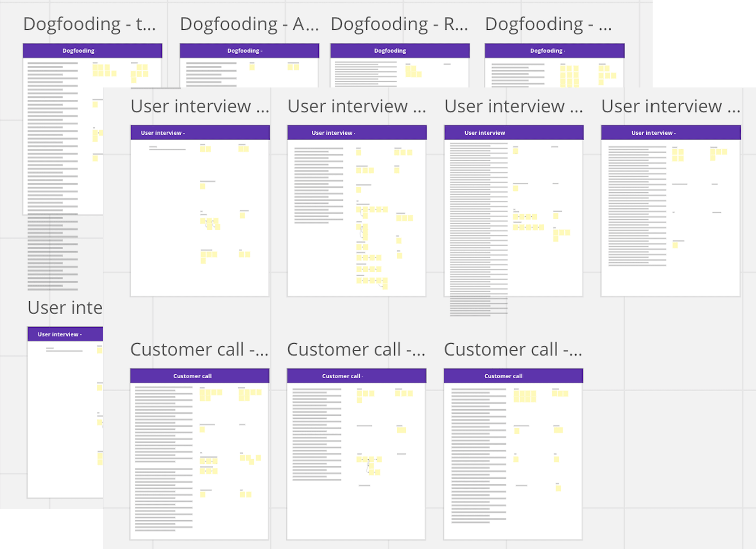Click transcript text in second front-board User interview frame
Image resolution: width=756 pixels, height=549 pixels.
click(x=319, y=185)
